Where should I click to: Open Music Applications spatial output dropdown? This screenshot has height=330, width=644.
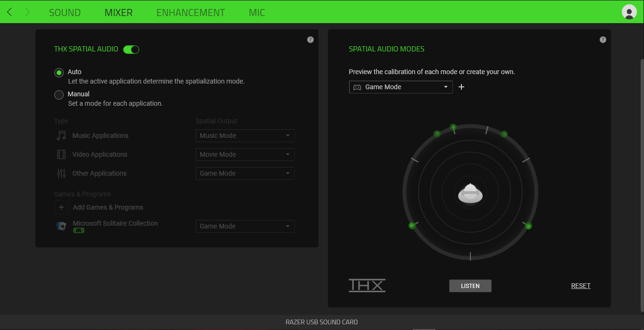pos(245,135)
